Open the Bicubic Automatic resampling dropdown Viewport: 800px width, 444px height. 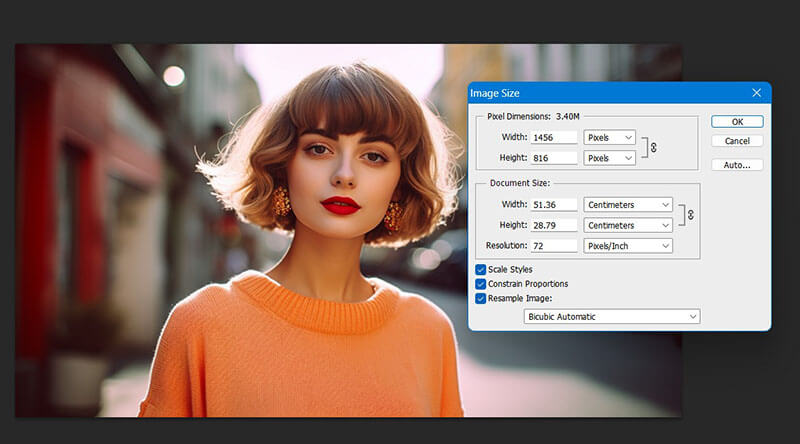(611, 317)
